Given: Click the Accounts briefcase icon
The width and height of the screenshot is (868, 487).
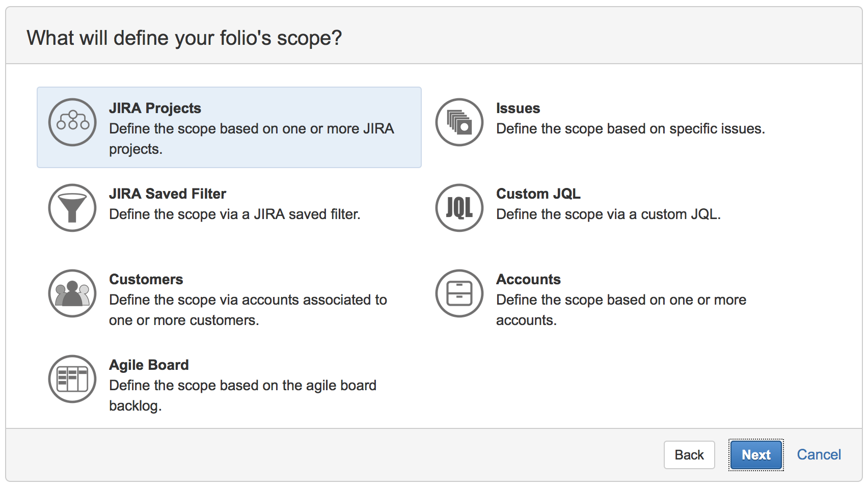Looking at the screenshot, I should point(458,293).
